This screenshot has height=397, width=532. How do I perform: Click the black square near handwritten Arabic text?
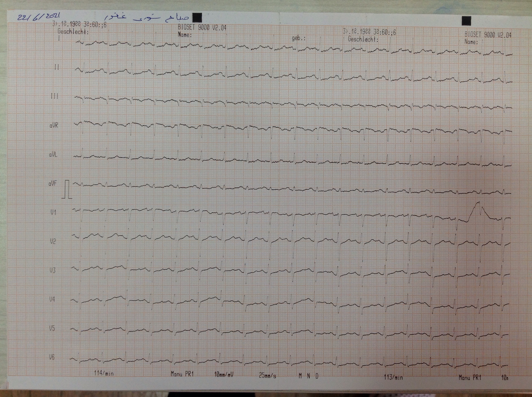point(197,18)
